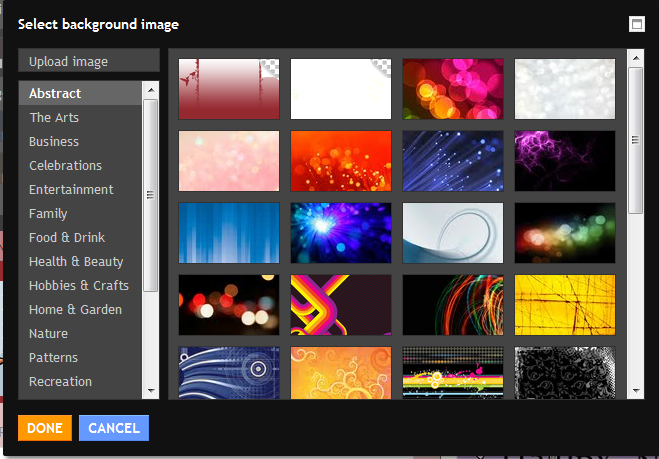
Task: Click the image gallery scrollbar thumb
Action: (635, 140)
